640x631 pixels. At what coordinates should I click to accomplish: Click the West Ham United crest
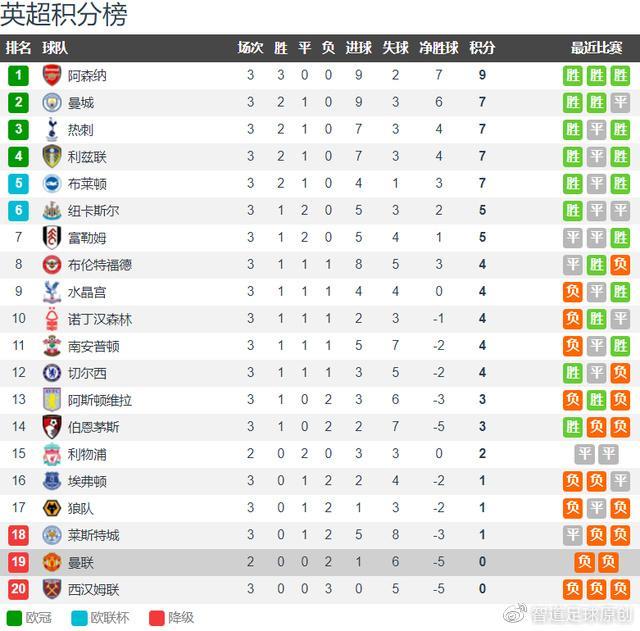pos(52,589)
